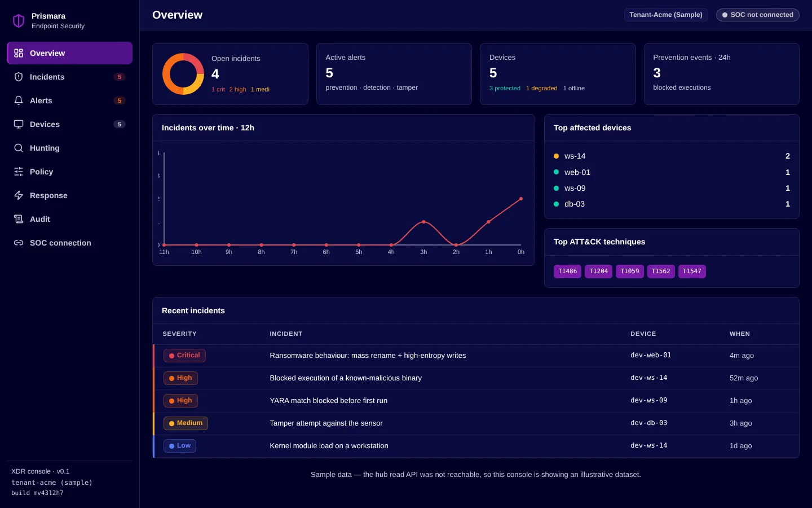
Task: Click the Prevention events 24h card
Action: click(x=721, y=74)
